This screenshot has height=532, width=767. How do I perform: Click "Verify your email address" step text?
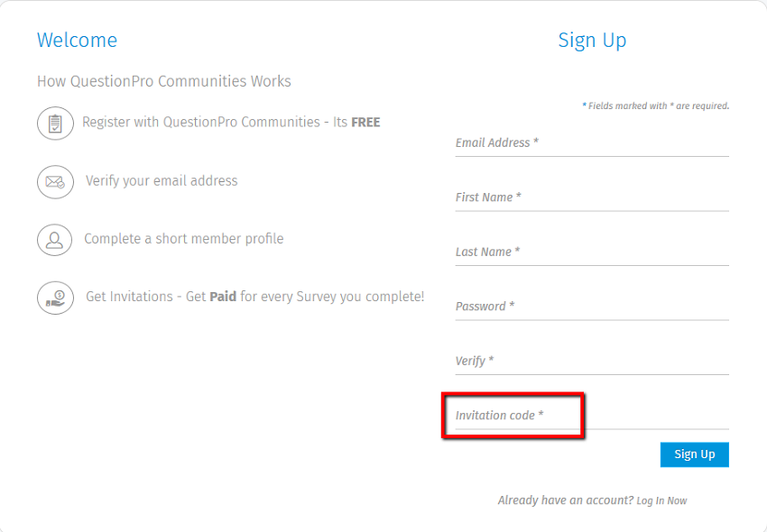click(x=162, y=181)
